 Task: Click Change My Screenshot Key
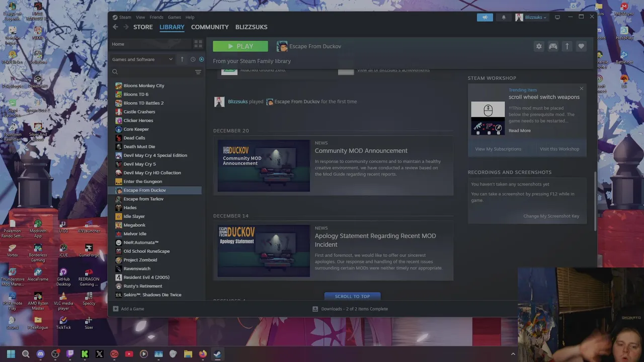pyautogui.click(x=551, y=216)
